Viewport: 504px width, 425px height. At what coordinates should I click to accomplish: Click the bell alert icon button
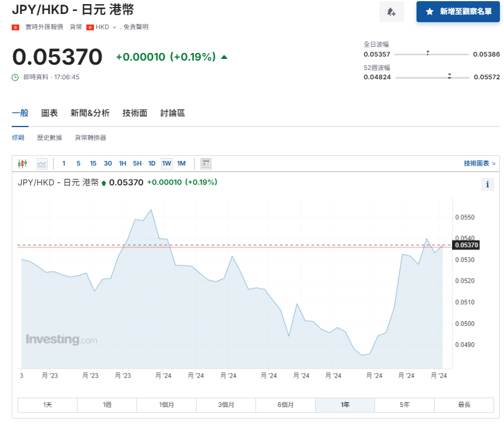(x=391, y=12)
